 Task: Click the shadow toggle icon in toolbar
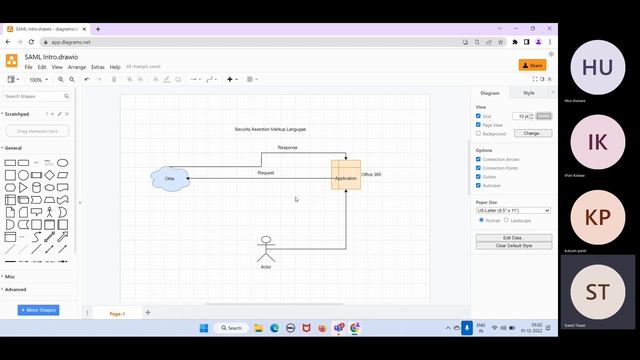pos(178,80)
